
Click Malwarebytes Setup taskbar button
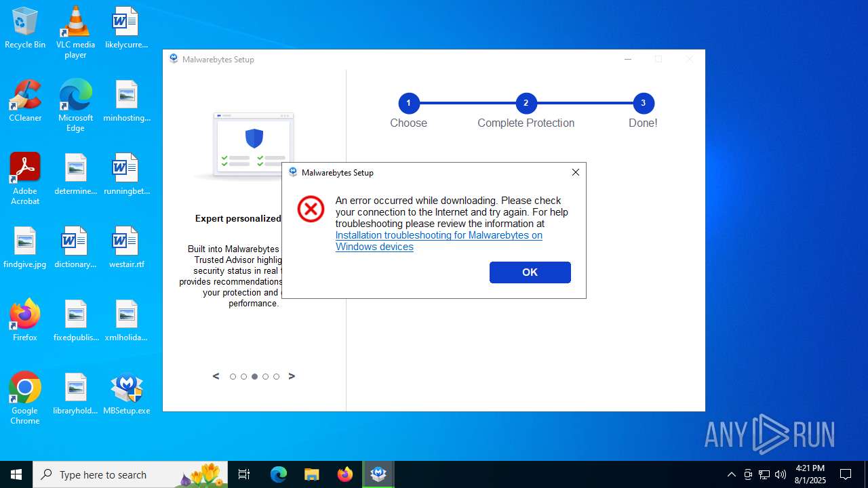point(378,474)
